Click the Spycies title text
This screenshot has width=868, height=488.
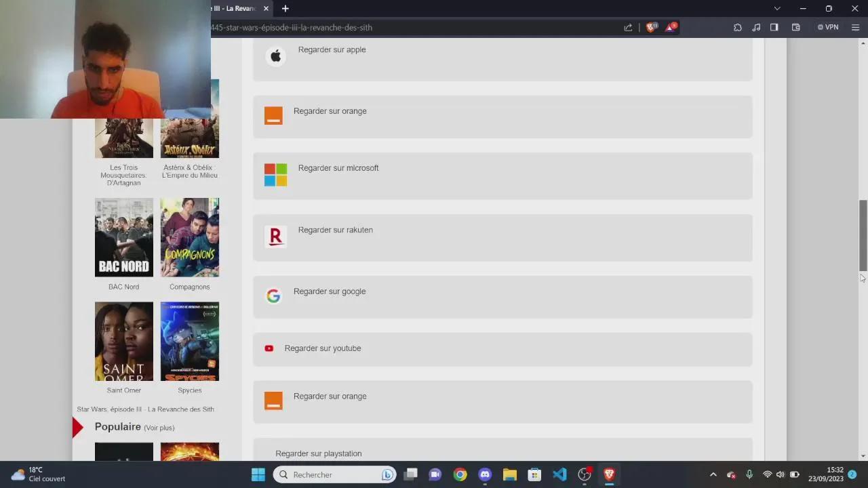[190, 390]
